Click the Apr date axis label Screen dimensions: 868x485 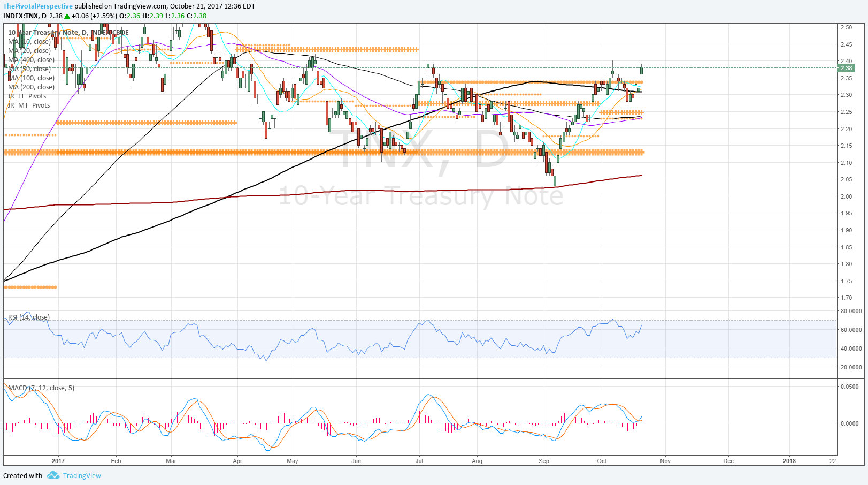(x=237, y=461)
